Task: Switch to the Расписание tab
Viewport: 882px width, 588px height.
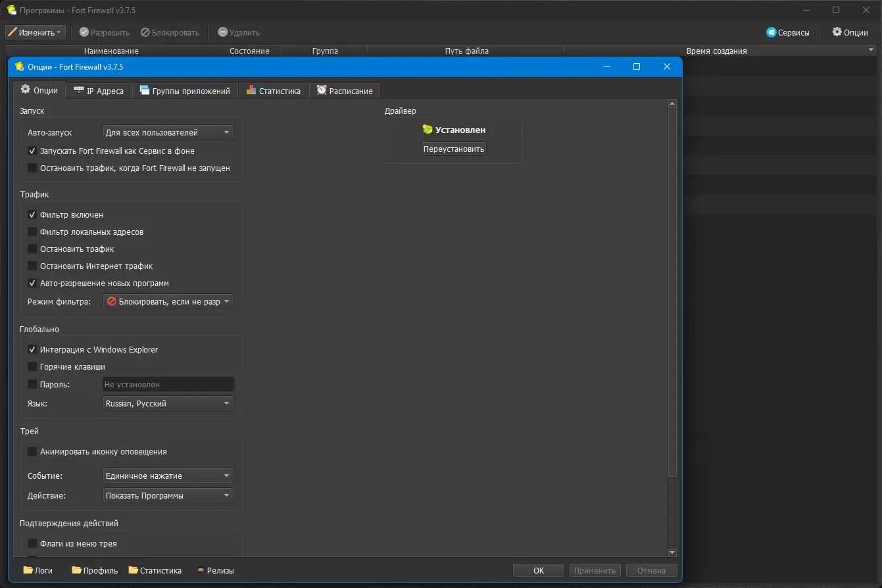Action: pos(345,91)
